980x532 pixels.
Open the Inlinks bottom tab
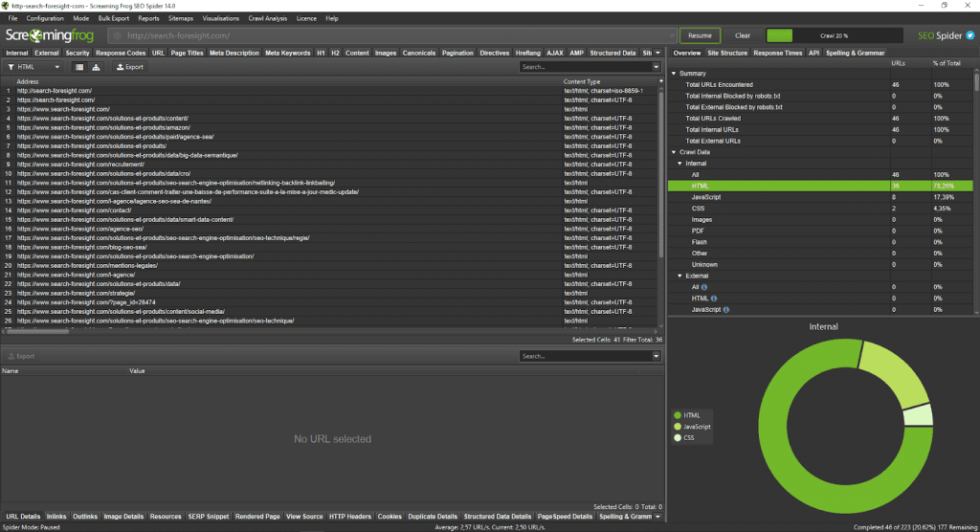click(x=56, y=517)
